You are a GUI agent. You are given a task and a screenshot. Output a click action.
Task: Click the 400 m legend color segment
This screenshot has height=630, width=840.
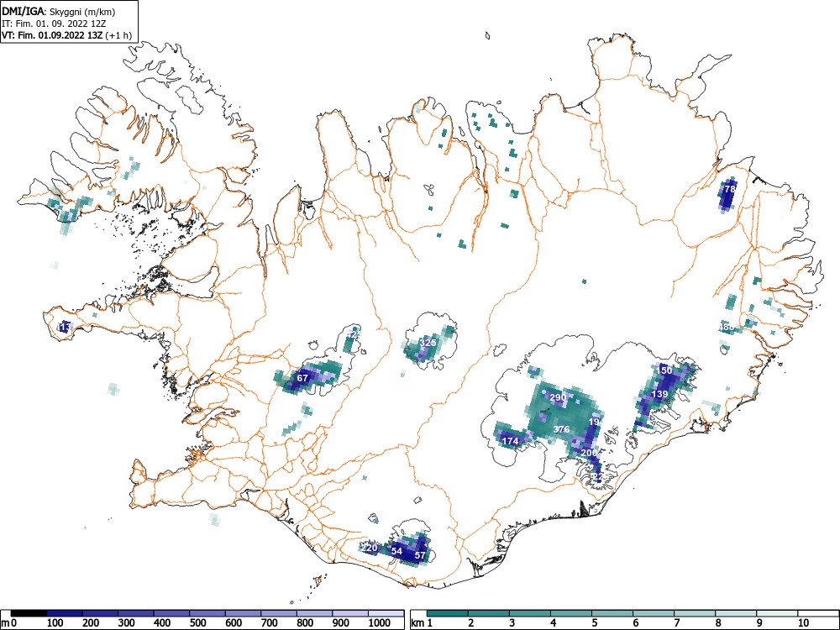point(172,612)
